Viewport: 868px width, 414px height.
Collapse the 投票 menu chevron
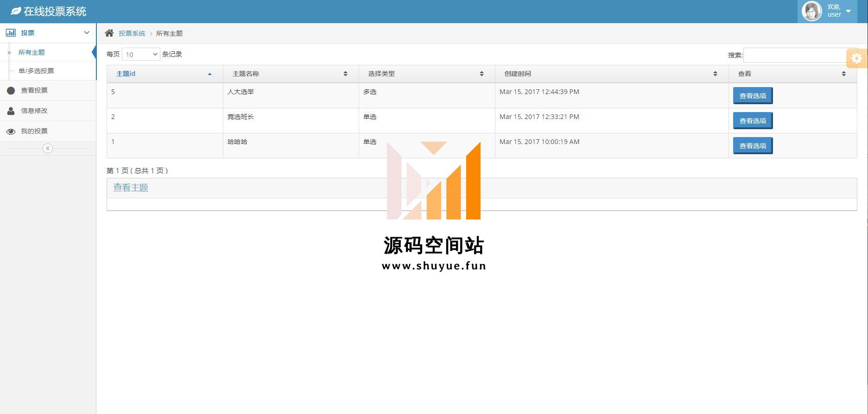87,32
